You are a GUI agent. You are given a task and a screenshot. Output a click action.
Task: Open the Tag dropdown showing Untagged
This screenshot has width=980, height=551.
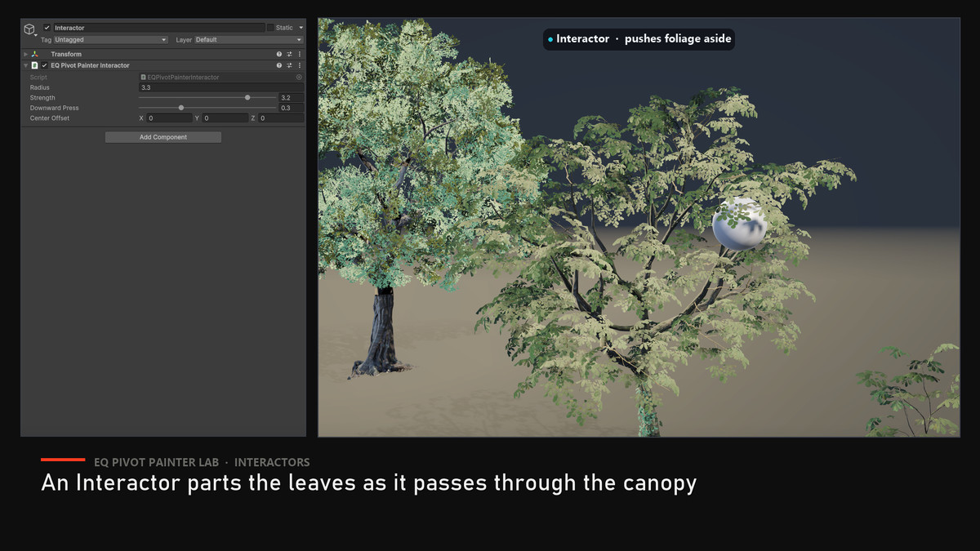pos(110,40)
